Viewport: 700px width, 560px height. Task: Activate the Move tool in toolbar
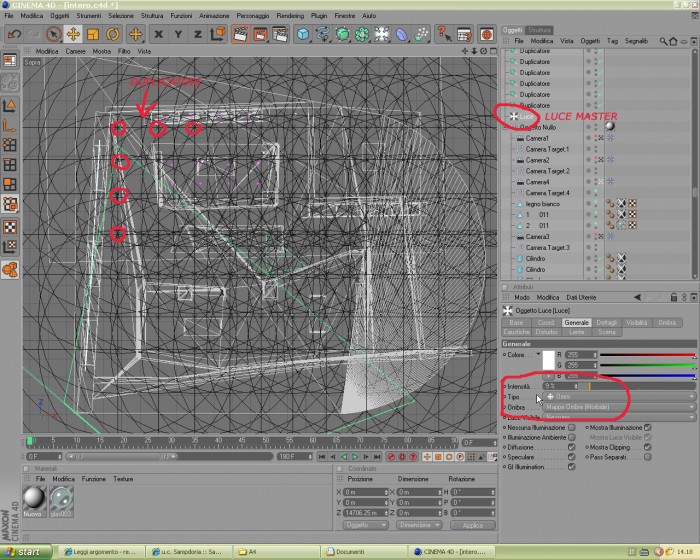73,34
